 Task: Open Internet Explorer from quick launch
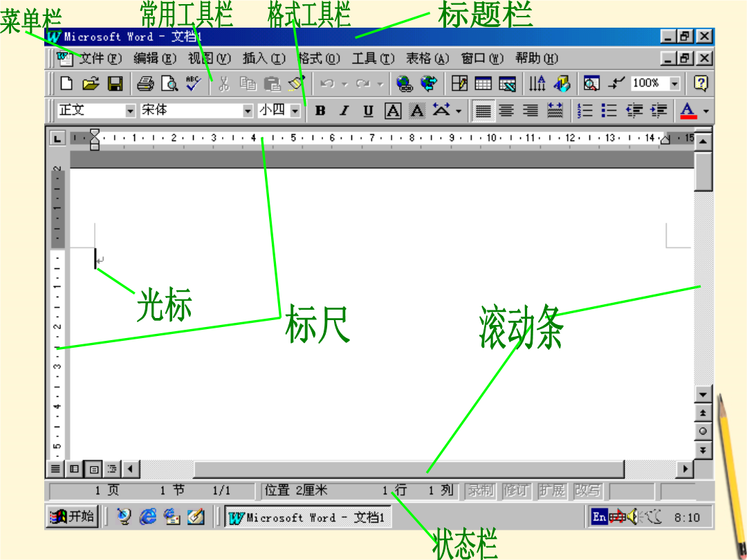point(148,516)
